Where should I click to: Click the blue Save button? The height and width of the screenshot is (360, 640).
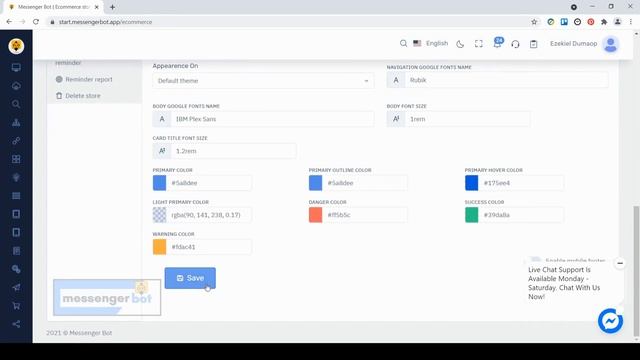[x=190, y=278]
